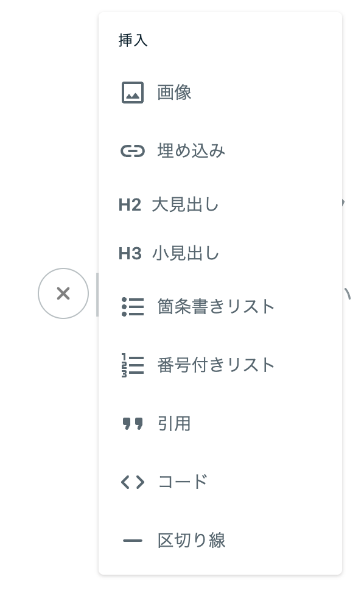Click the image (画像) picture icon

tap(133, 93)
